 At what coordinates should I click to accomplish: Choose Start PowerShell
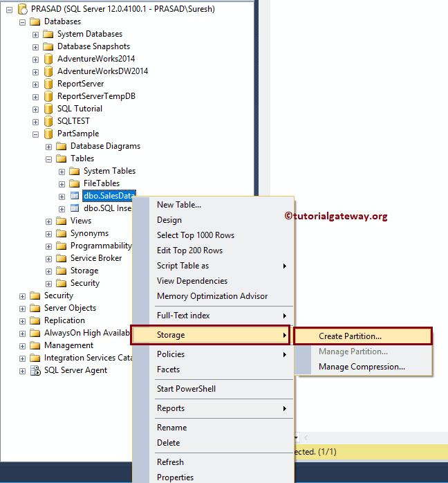pos(214,389)
